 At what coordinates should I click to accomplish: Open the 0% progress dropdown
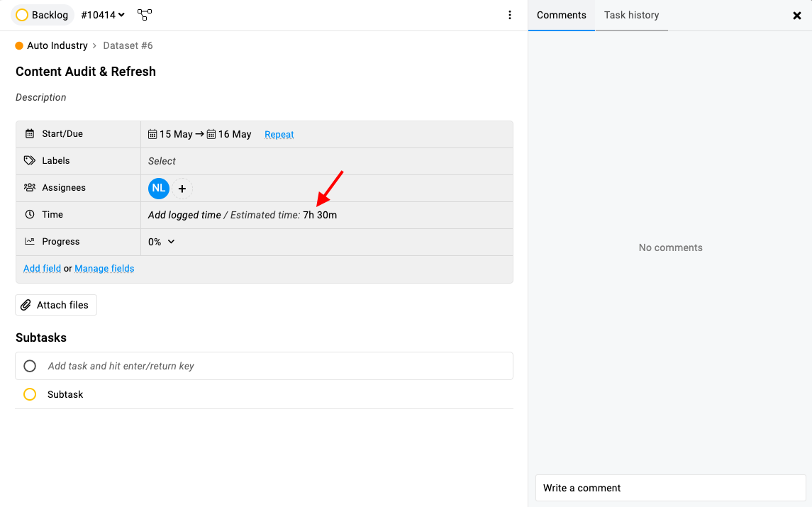(161, 242)
